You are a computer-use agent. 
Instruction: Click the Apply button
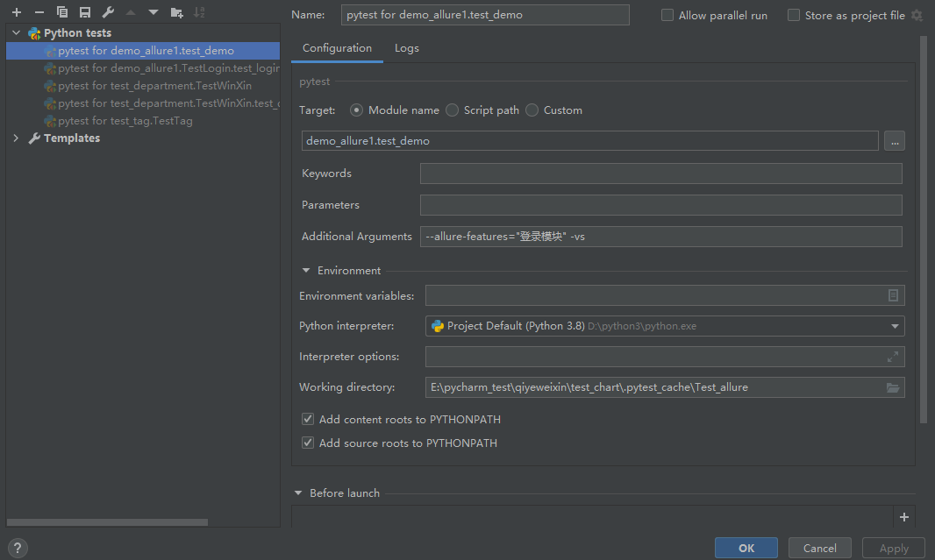click(x=893, y=548)
